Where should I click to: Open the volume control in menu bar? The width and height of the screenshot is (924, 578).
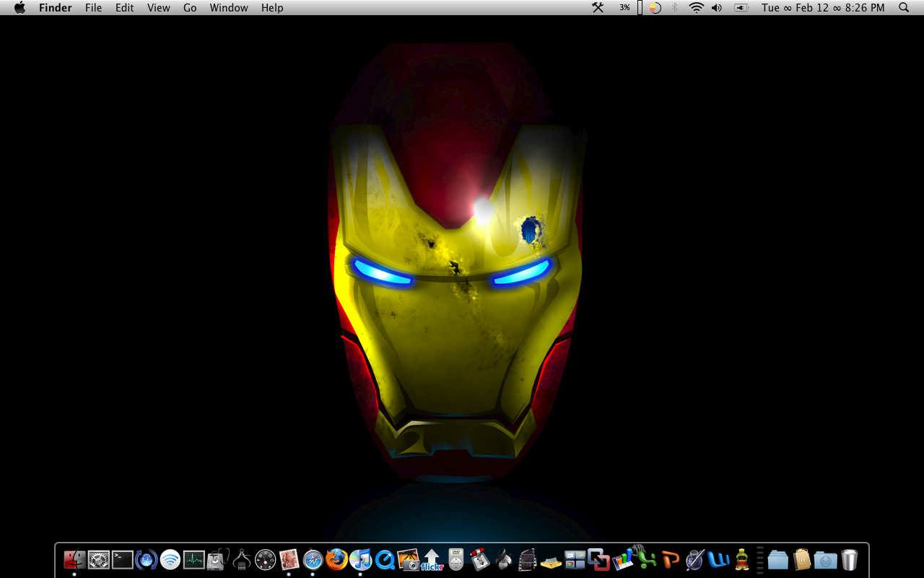(x=717, y=8)
